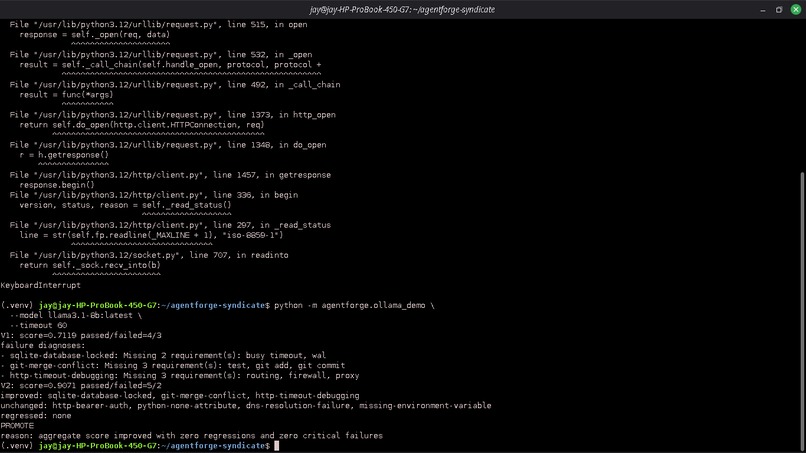Click the 'line 492, in _call_chain' traceback line
Image resolution: width=806 pixels, height=453 pixels.
[175, 85]
